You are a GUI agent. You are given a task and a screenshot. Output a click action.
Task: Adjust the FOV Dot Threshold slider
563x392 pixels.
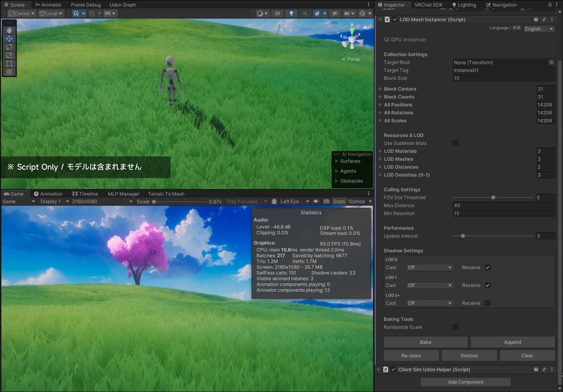point(493,197)
